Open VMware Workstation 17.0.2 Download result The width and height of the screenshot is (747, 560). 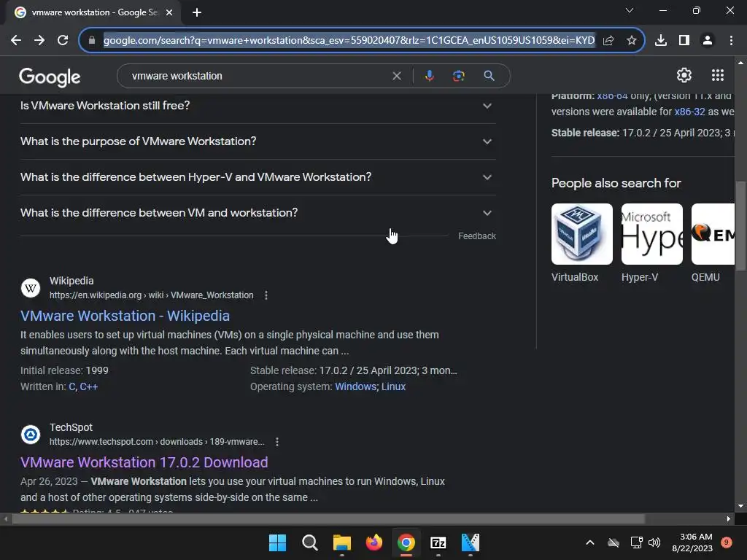tap(144, 462)
